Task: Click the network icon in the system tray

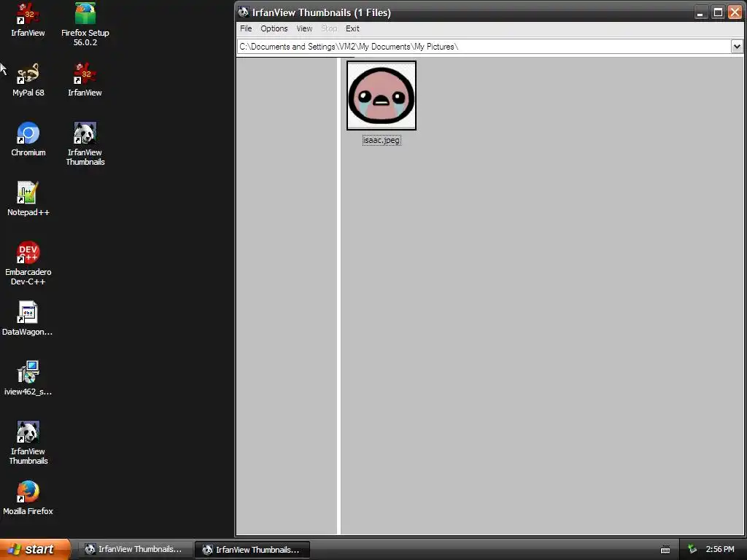Action: click(692, 550)
